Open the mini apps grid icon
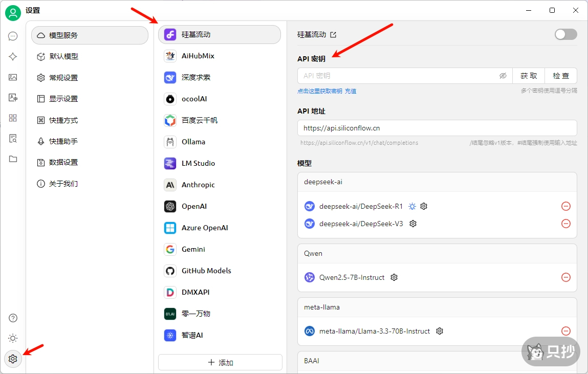The height and width of the screenshot is (374, 588). point(13,118)
